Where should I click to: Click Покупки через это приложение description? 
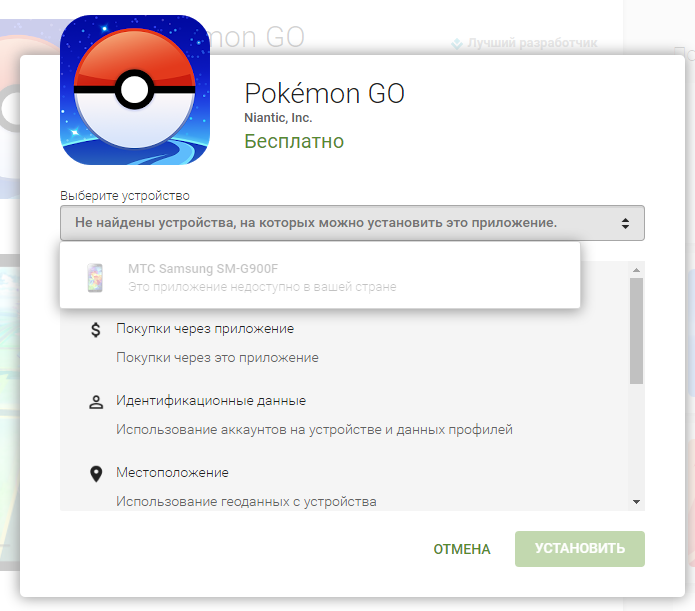point(217,357)
